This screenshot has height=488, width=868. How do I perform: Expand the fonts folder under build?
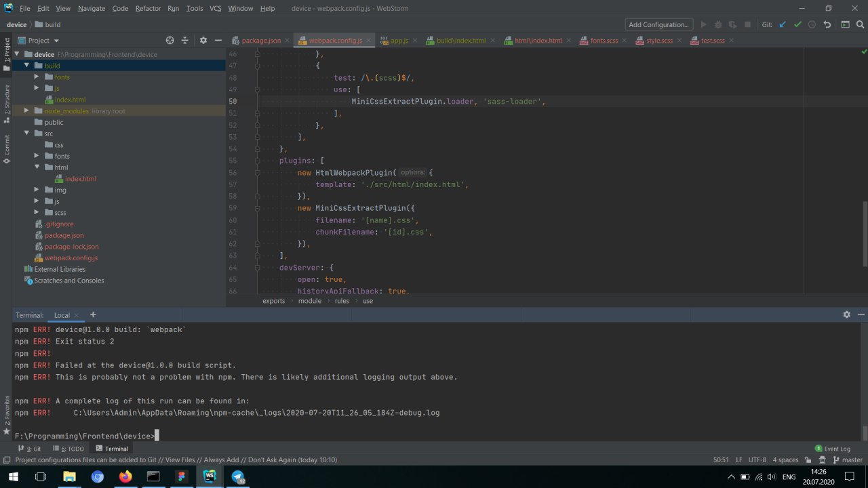[x=37, y=77]
